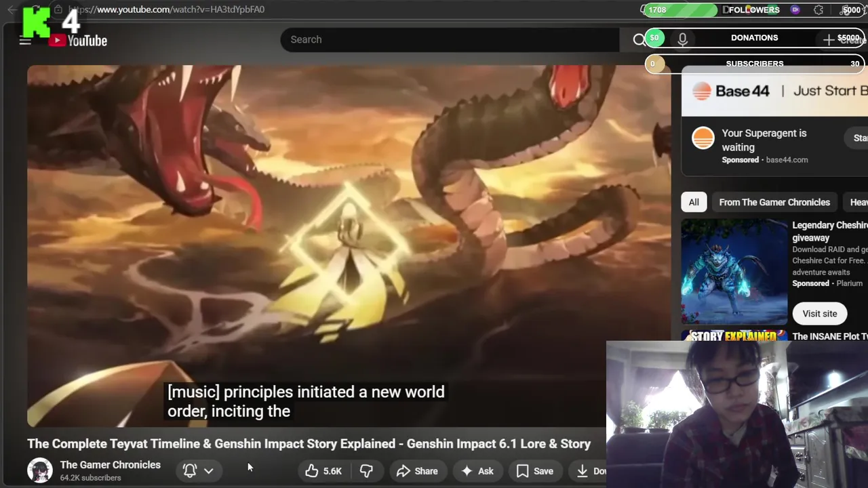868x488 pixels.
Task: Start voice search with the microphone
Action: pyautogui.click(x=682, y=40)
